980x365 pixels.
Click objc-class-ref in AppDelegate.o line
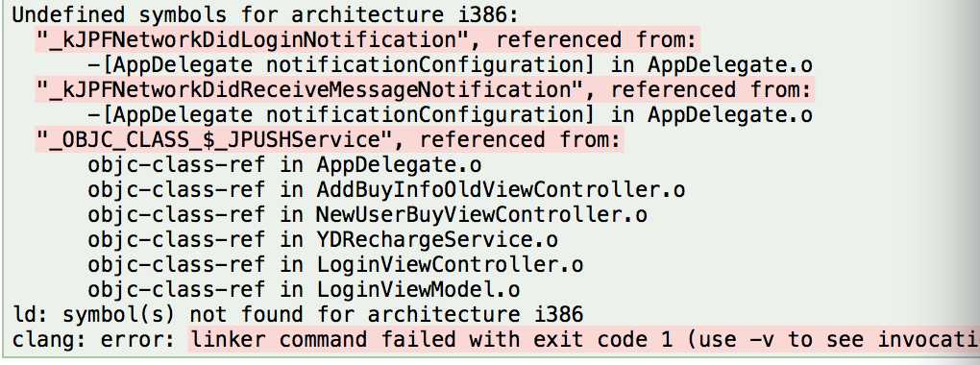coord(285,165)
